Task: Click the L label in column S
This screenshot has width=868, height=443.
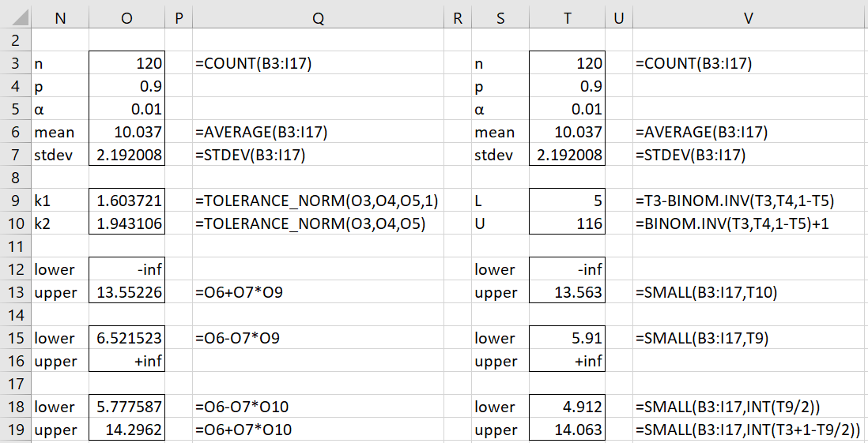Action: 478,201
